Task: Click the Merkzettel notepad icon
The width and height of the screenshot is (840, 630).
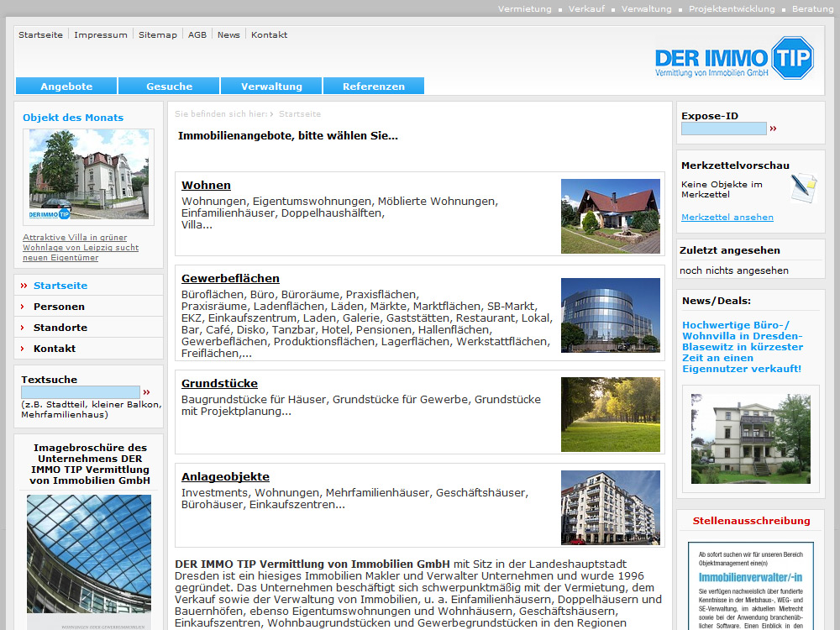Action: 803,187
